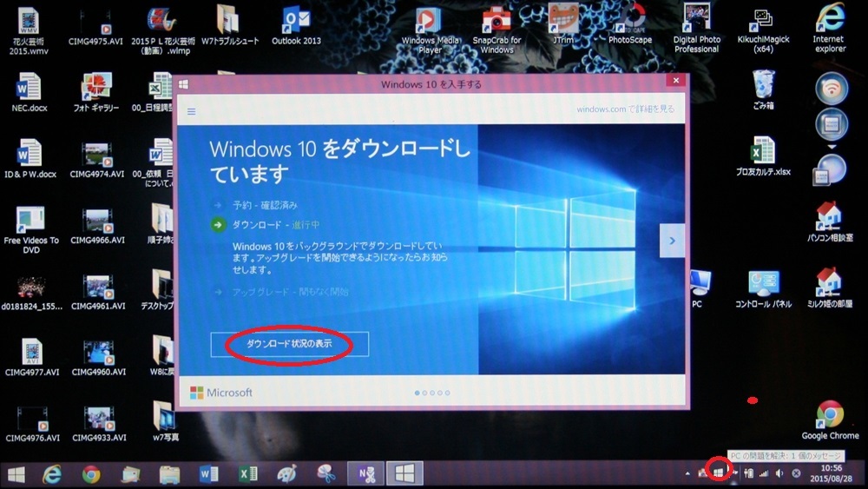This screenshot has width=868, height=489.
Task: Select CIMG4960.AVI video file
Action: coord(99,358)
